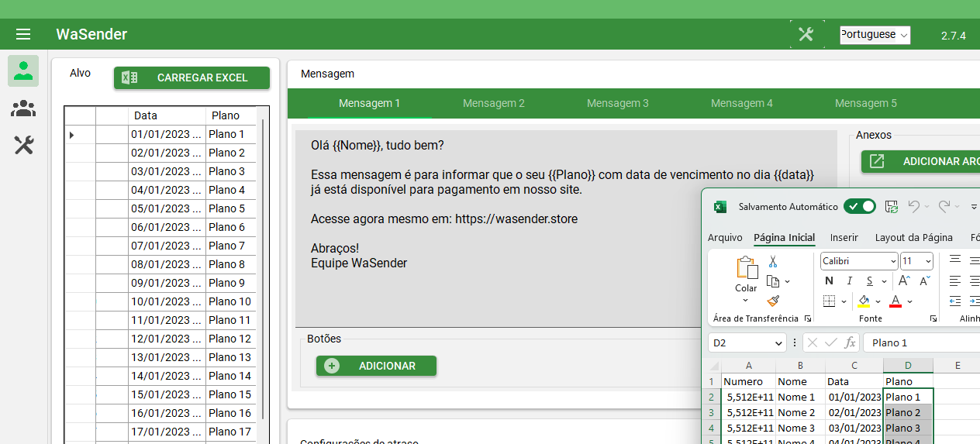
Task: Open the Portuguese language dropdown
Action: (x=875, y=35)
